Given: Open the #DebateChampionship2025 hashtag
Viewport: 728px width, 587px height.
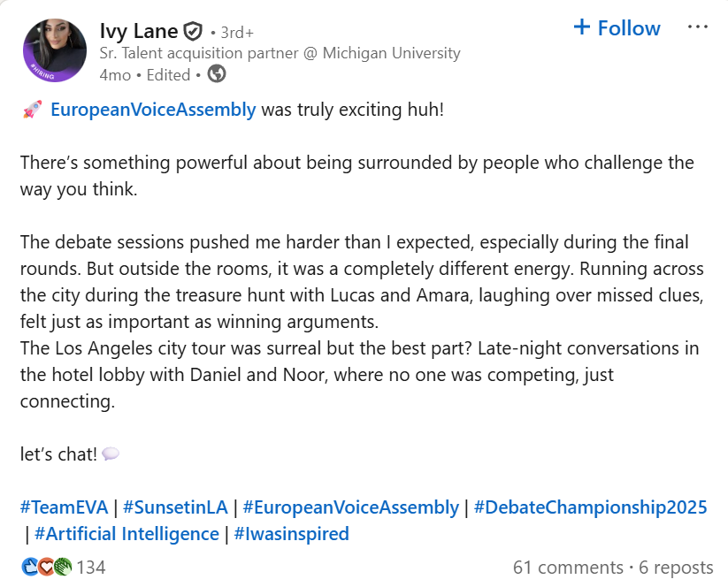Looking at the screenshot, I should click(590, 507).
